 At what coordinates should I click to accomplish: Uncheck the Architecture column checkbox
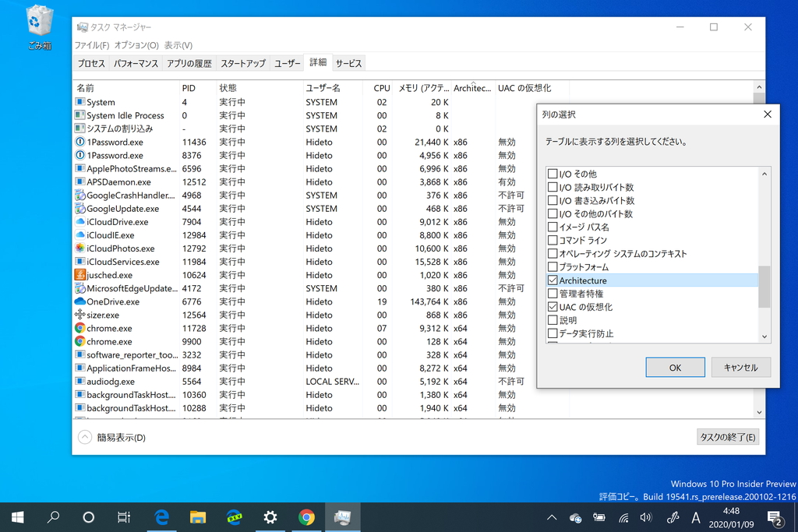(553, 280)
